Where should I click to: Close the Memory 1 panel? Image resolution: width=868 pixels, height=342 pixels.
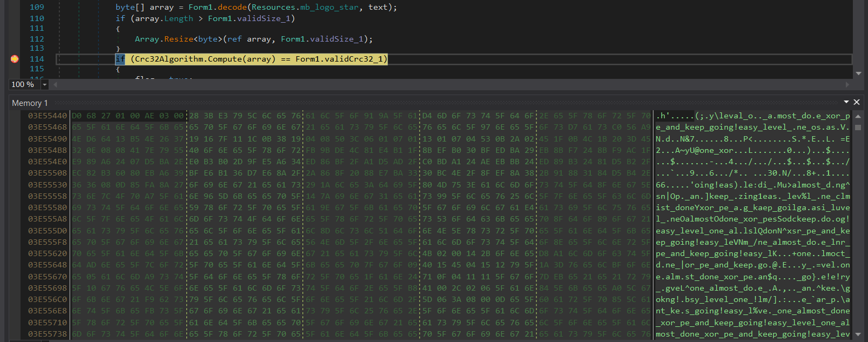856,102
